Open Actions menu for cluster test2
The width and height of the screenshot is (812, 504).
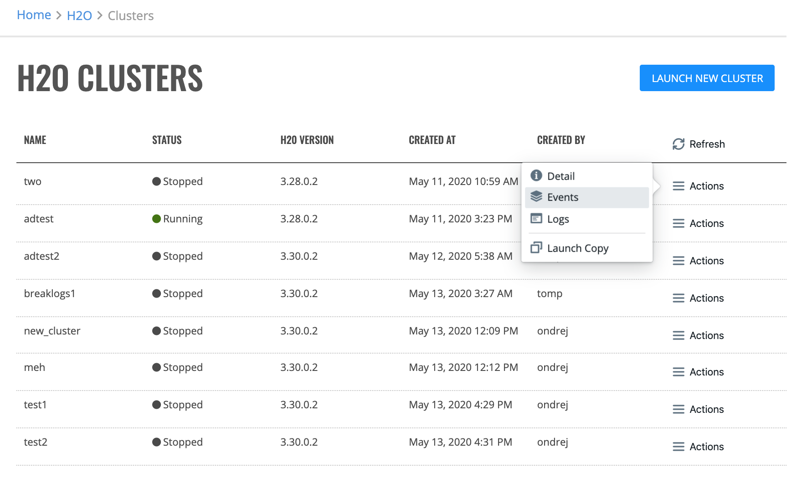[x=698, y=447]
